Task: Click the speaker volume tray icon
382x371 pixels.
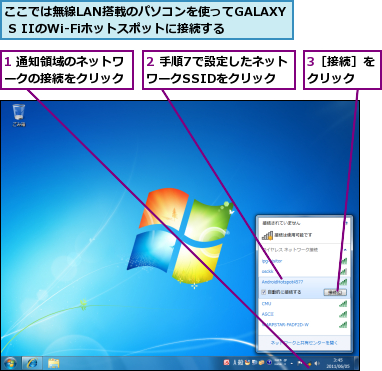Action: (317, 363)
